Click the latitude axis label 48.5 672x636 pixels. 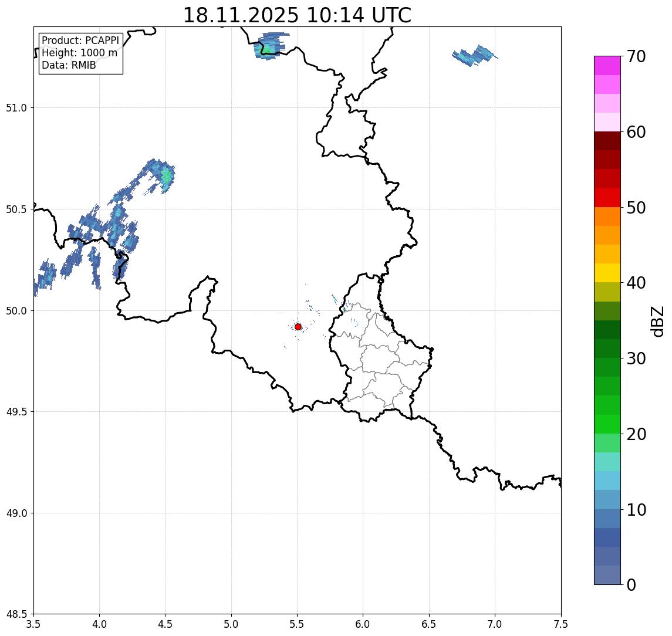coord(16,614)
